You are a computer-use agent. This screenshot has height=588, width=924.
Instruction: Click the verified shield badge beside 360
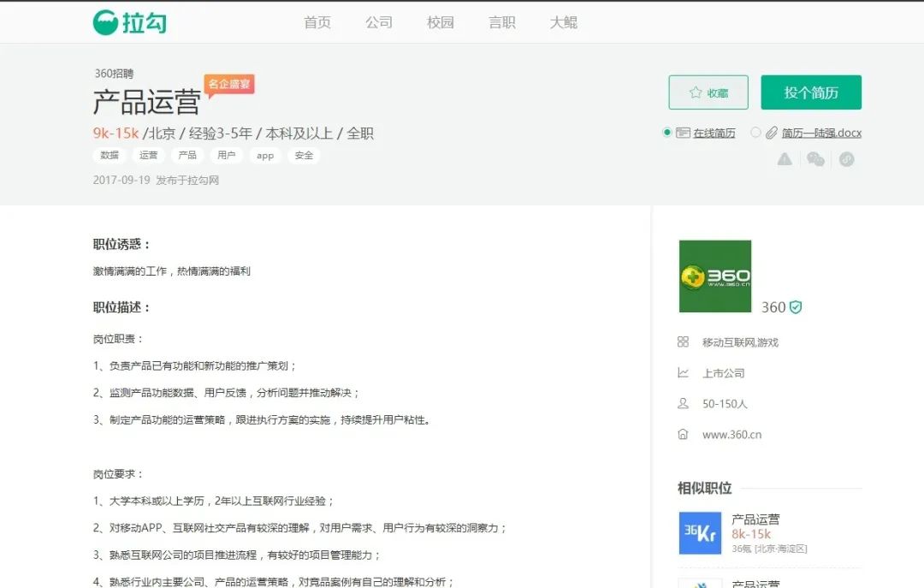(796, 307)
